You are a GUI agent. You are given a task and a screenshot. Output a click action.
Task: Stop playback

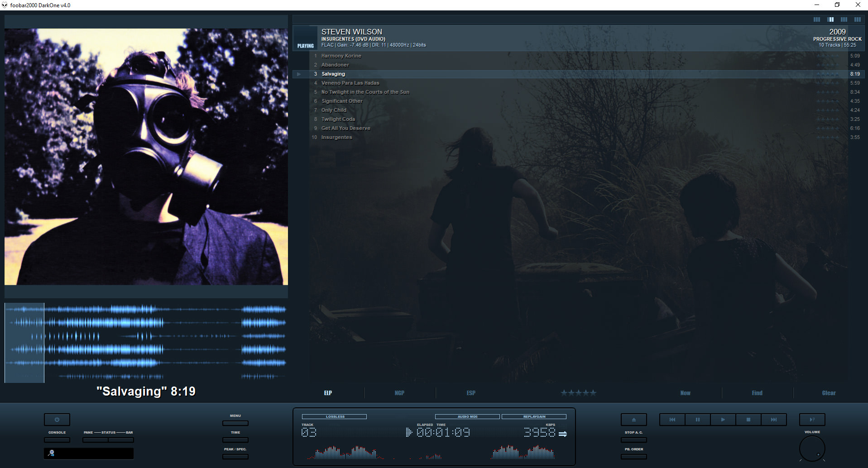pyautogui.click(x=748, y=420)
